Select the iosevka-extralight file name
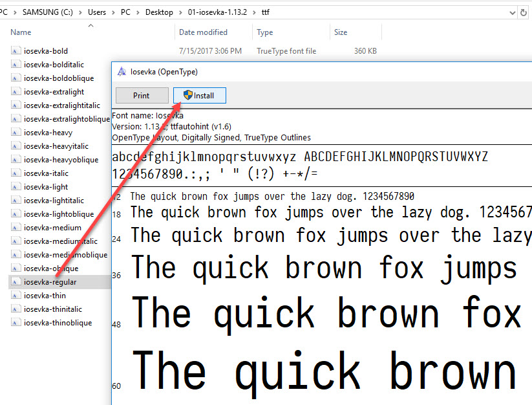Viewport: 532px width, 405px height. click(54, 92)
